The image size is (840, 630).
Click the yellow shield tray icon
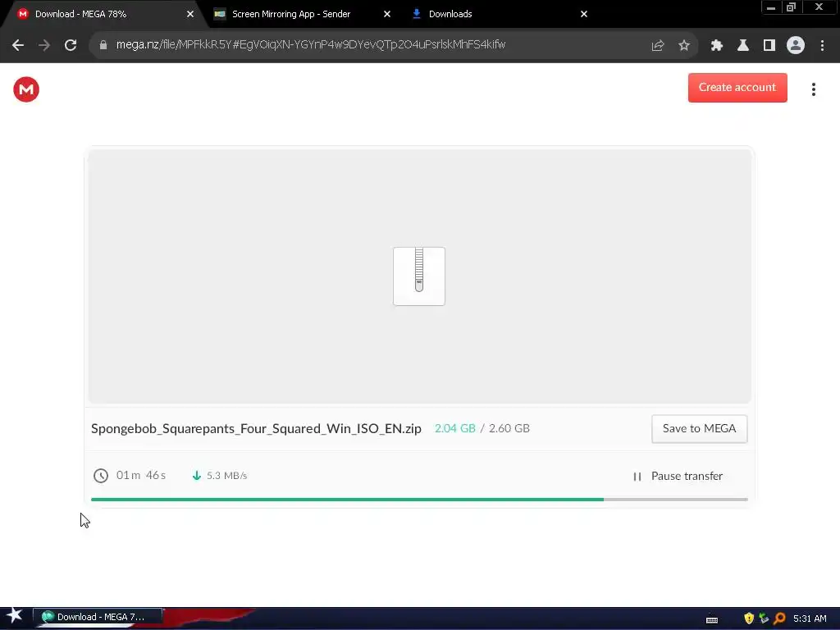(x=749, y=619)
